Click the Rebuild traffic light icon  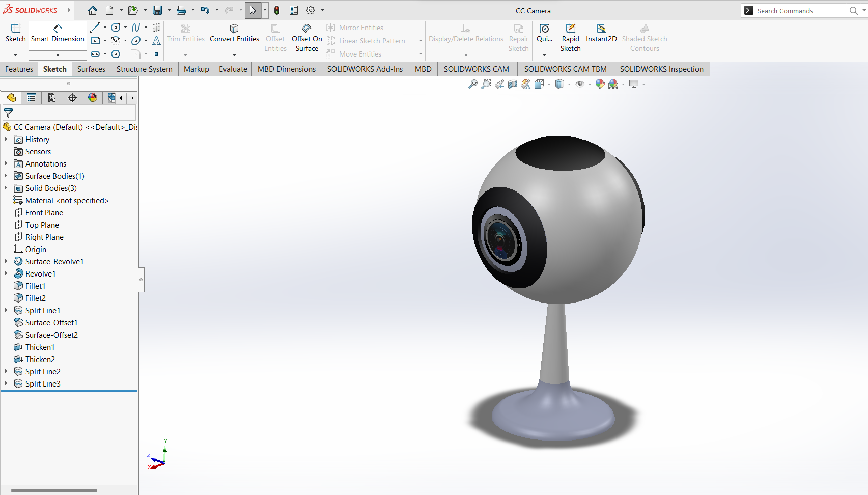277,10
